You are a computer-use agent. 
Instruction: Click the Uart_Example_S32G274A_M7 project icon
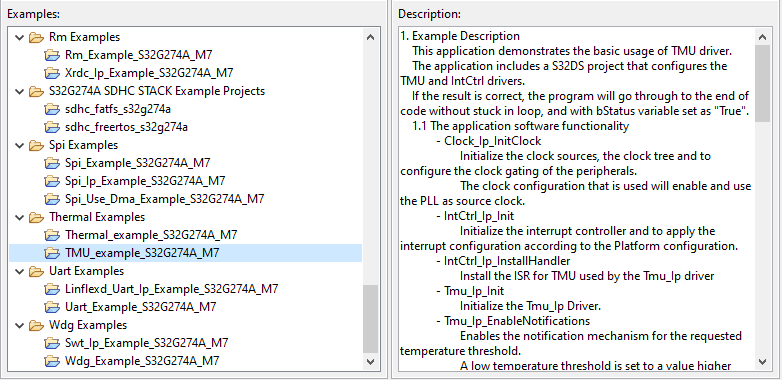(x=52, y=307)
